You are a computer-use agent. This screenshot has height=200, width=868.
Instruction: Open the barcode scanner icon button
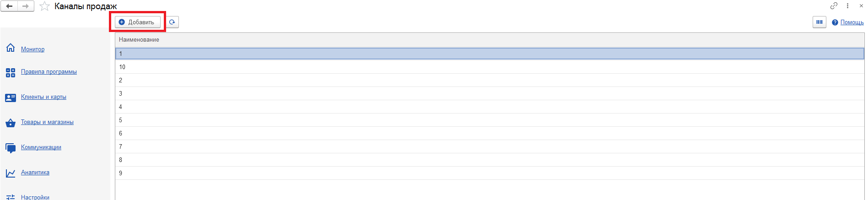(x=819, y=22)
